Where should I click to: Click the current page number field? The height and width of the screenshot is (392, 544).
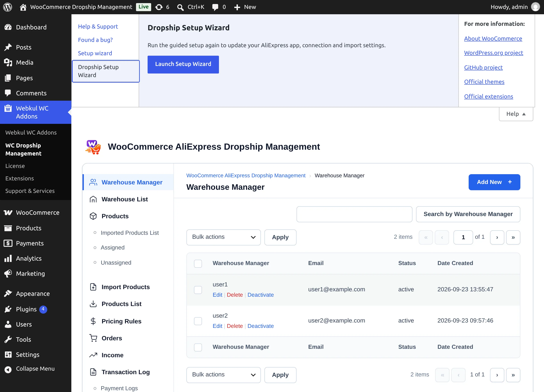click(463, 237)
